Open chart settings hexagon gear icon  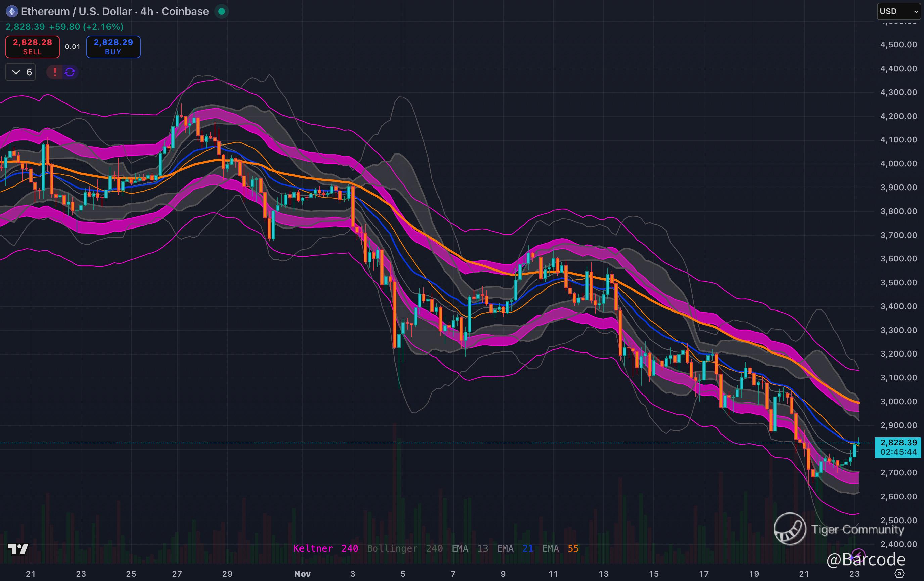tap(899, 573)
